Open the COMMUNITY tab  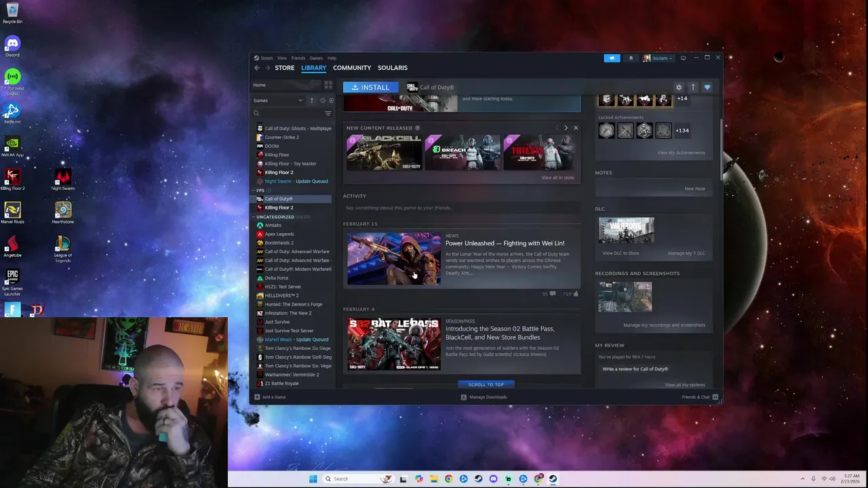tap(352, 68)
